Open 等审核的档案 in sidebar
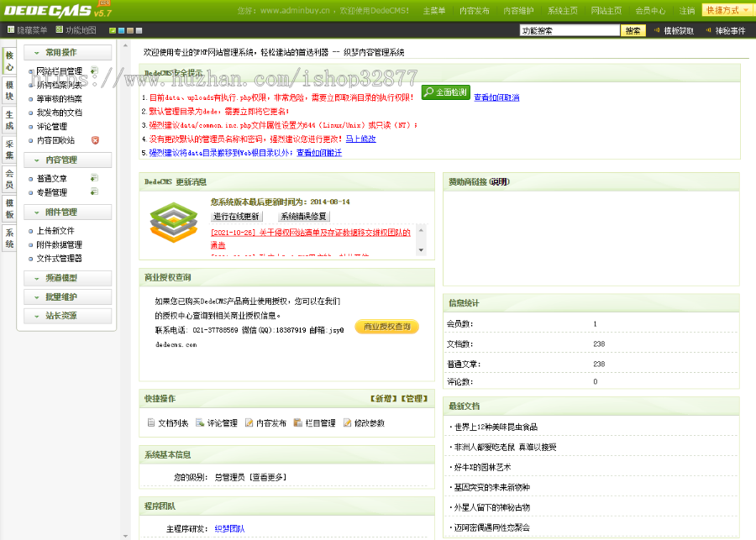 pos(60,99)
